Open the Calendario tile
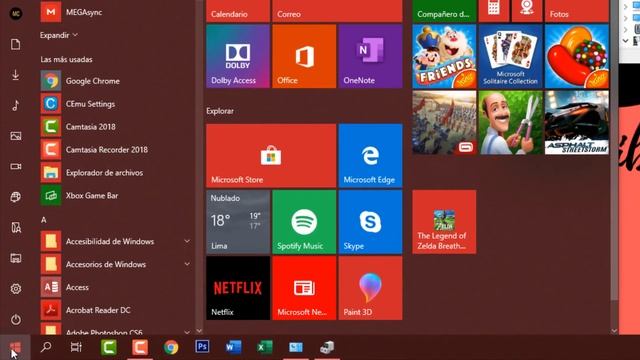This screenshot has height=360, width=640. pos(238,11)
